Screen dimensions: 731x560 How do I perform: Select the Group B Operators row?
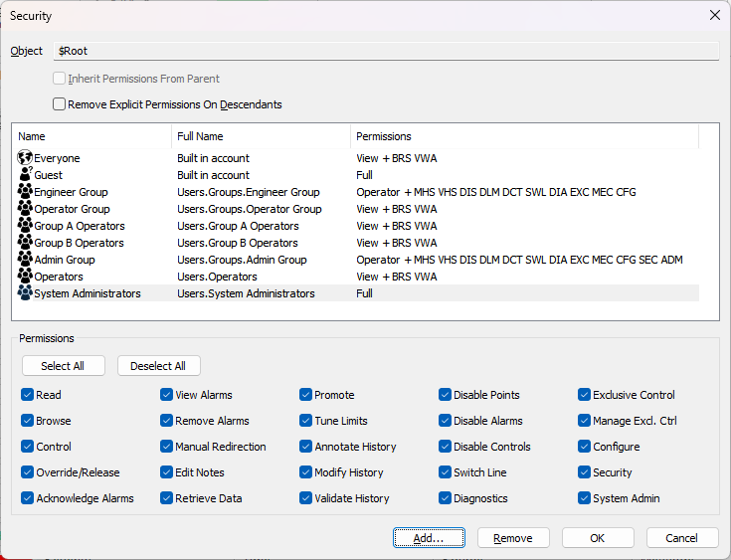point(80,243)
